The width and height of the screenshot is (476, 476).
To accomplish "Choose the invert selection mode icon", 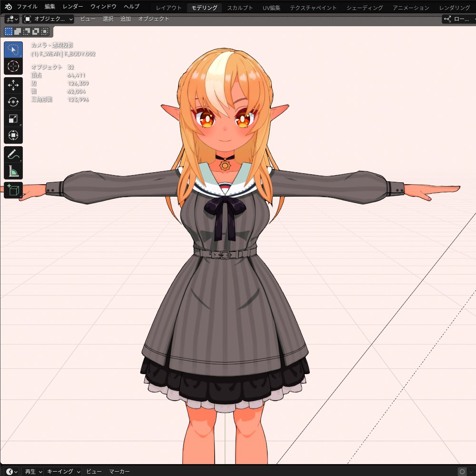I will [x=36, y=31].
